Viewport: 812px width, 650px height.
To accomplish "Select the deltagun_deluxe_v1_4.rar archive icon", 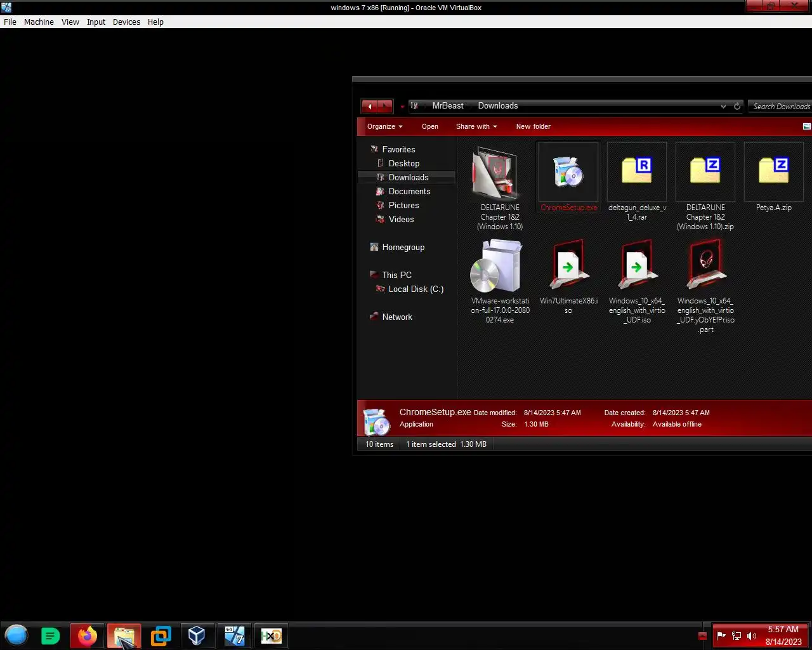I will pyautogui.click(x=637, y=171).
